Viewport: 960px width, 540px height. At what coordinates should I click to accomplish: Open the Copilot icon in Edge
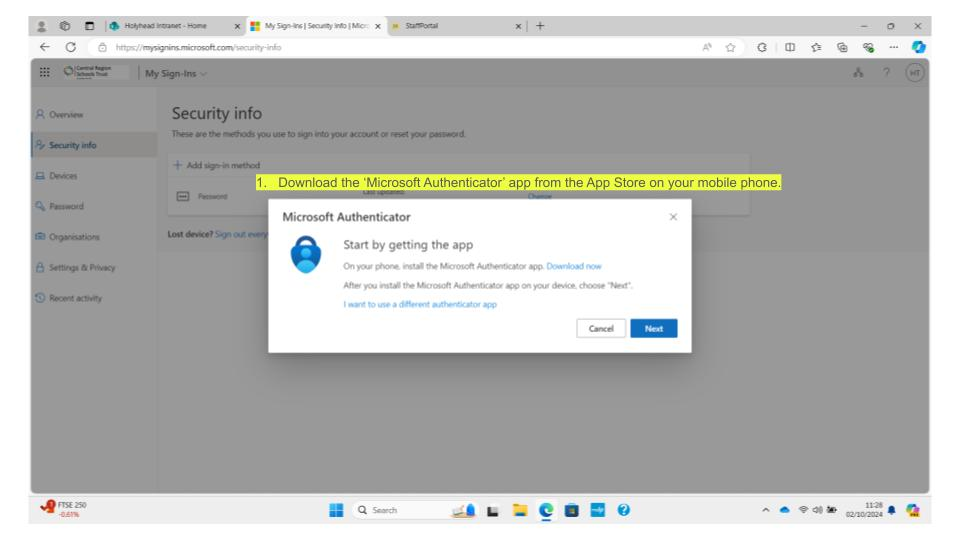click(x=918, y=47)
